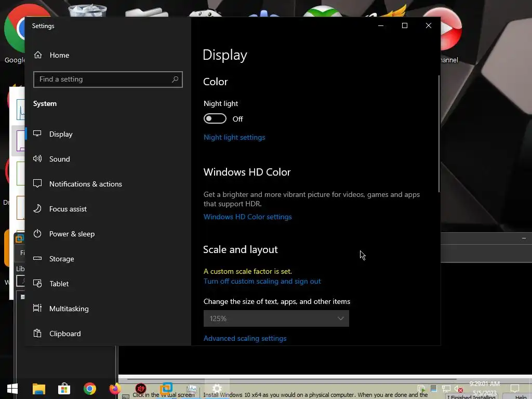Viewport: 532px width, 399px height.
Task: Maximize the Settings window
Action: coord(404,26)
